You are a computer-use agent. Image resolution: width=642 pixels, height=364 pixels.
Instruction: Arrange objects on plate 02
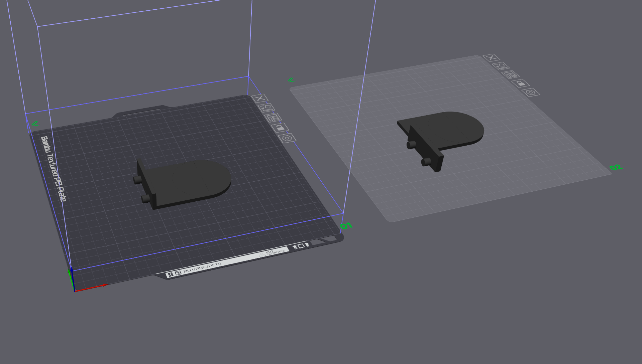point(511,75)
